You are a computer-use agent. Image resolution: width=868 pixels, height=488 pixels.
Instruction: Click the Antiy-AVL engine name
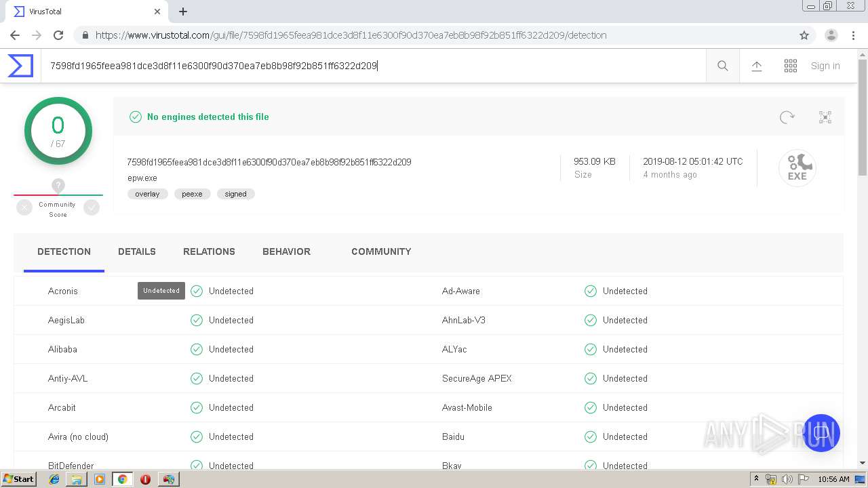tap(67, 378)
